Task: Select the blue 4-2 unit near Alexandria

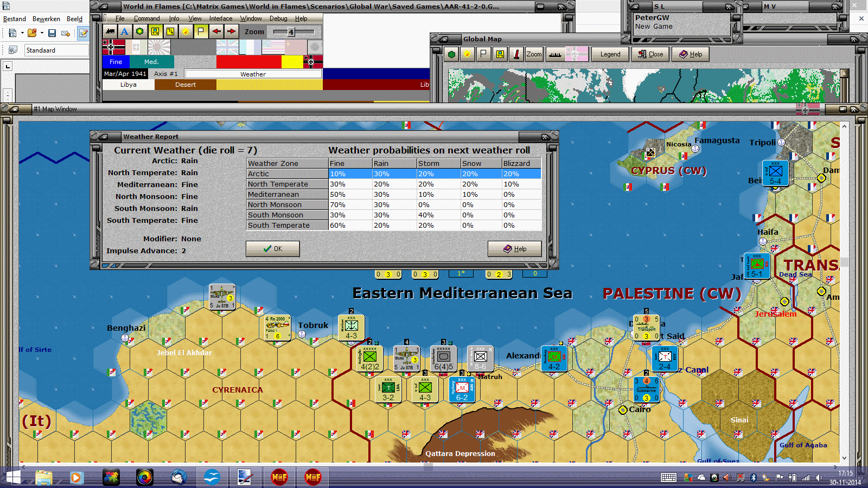Action: (554, 359)
